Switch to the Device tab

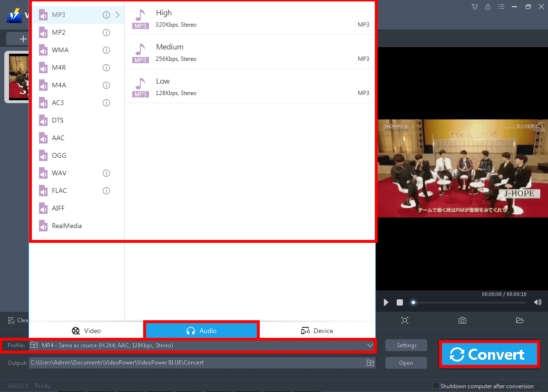pyautogui.click(x=317, y=330)
